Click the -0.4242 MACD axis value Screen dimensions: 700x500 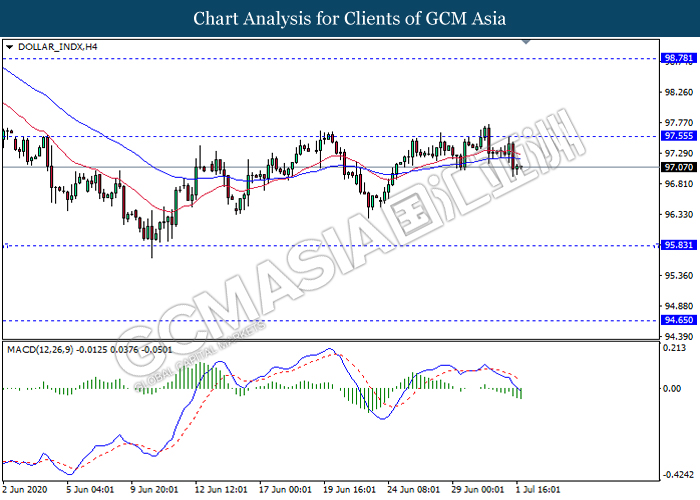678,475
